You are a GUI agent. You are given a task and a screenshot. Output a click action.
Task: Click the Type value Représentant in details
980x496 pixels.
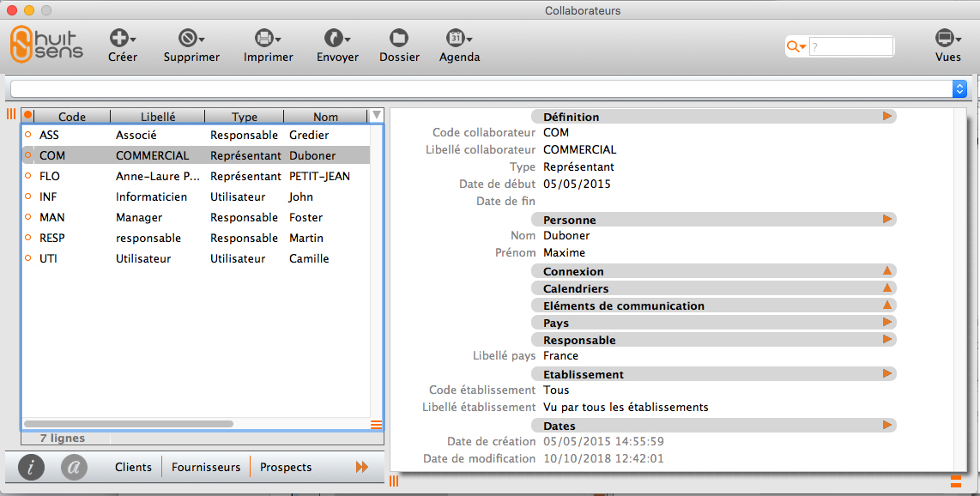coord(578,166)
